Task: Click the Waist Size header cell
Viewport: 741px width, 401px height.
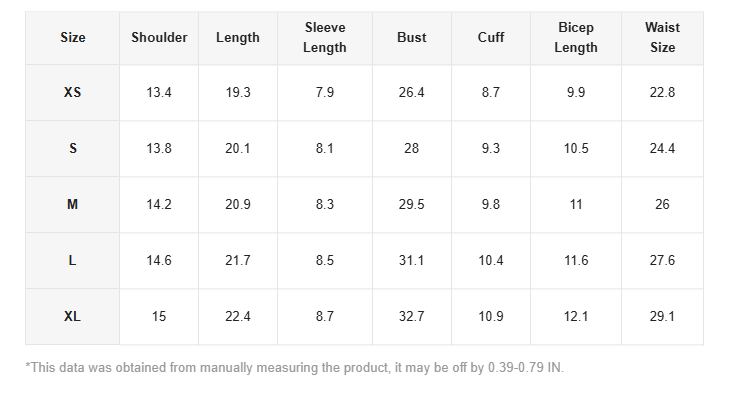Action: tap(662, 38)
